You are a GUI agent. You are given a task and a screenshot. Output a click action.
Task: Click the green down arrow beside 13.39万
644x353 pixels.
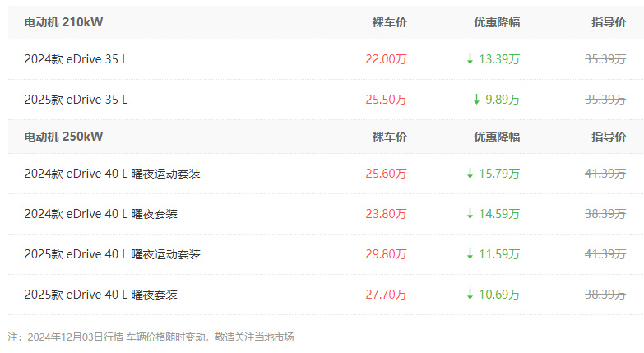(470, 59)
